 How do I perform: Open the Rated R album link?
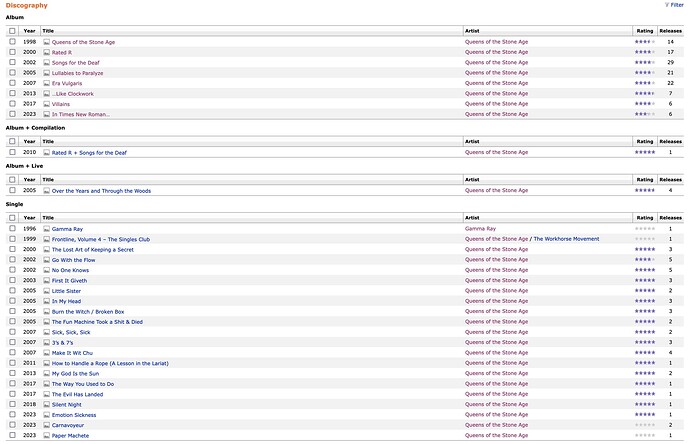[x=62, y=52]
